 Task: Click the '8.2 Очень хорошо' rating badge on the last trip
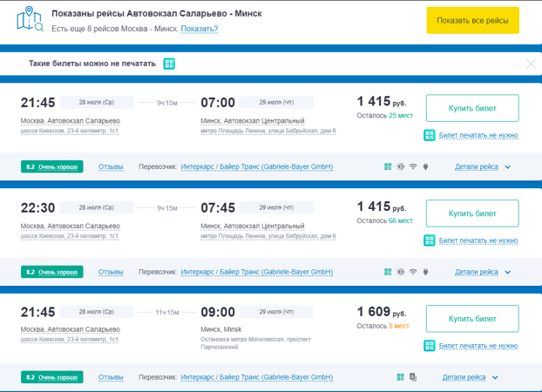52,377
